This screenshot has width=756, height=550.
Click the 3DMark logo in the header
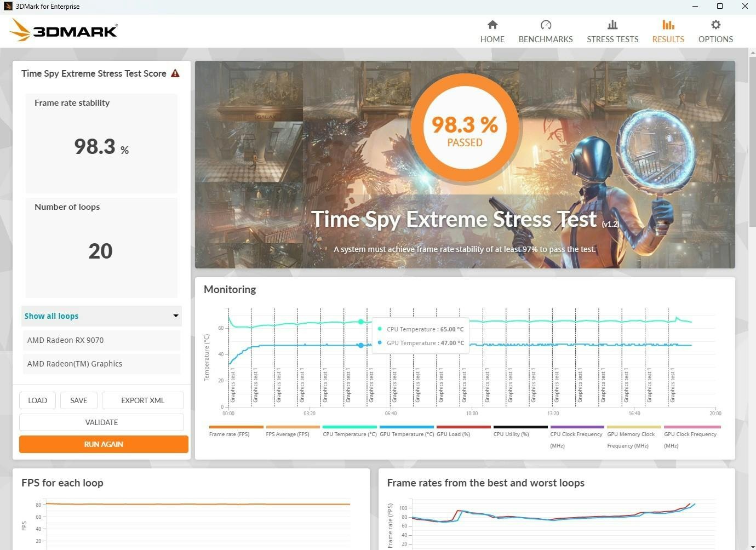pyautogui.click(x=64, y=31)
